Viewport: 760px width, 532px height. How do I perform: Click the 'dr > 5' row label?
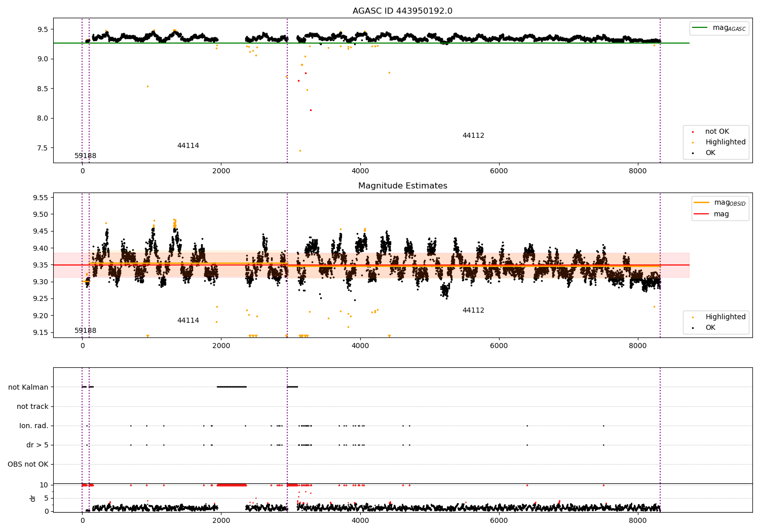[37, 445]
